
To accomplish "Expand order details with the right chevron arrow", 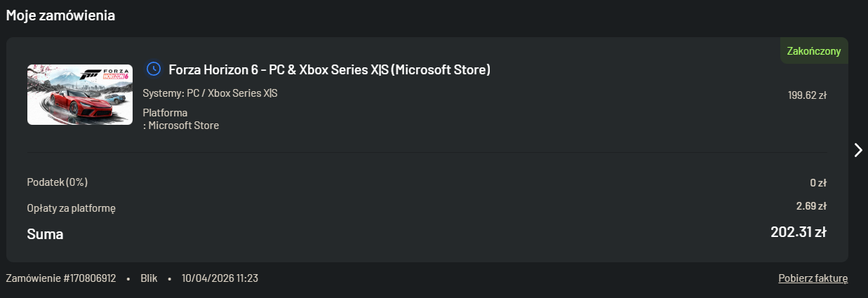I will pyautogui.click(x=857, y=149).
